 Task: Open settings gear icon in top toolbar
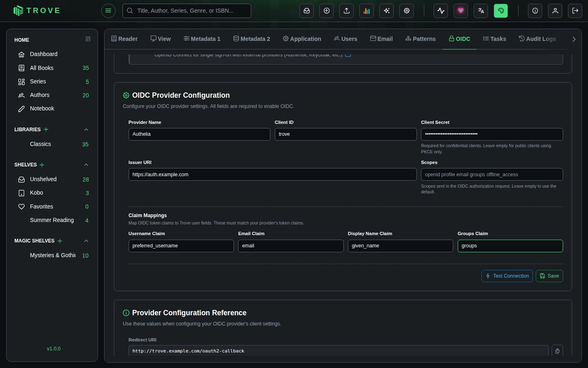(x=407, y=11)
